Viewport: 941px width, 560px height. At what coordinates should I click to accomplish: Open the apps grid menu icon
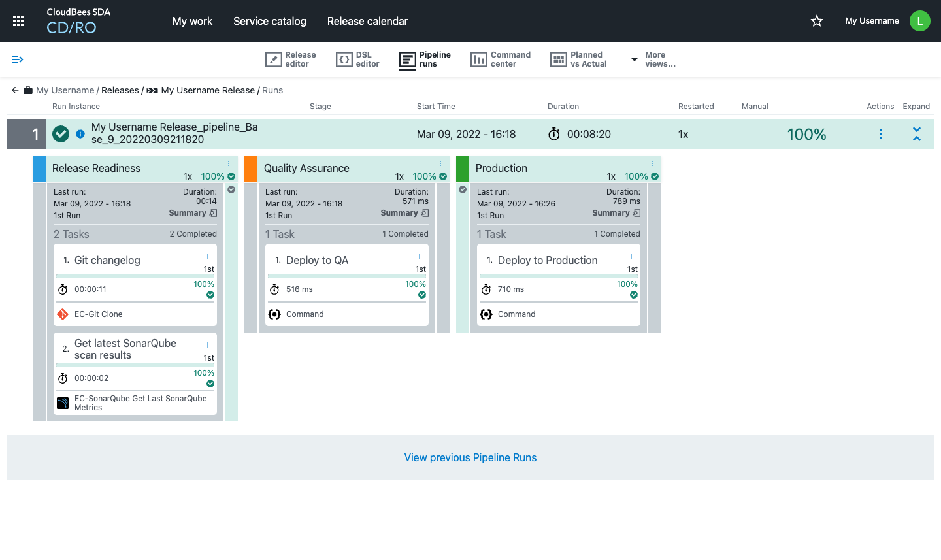[18, 21]
